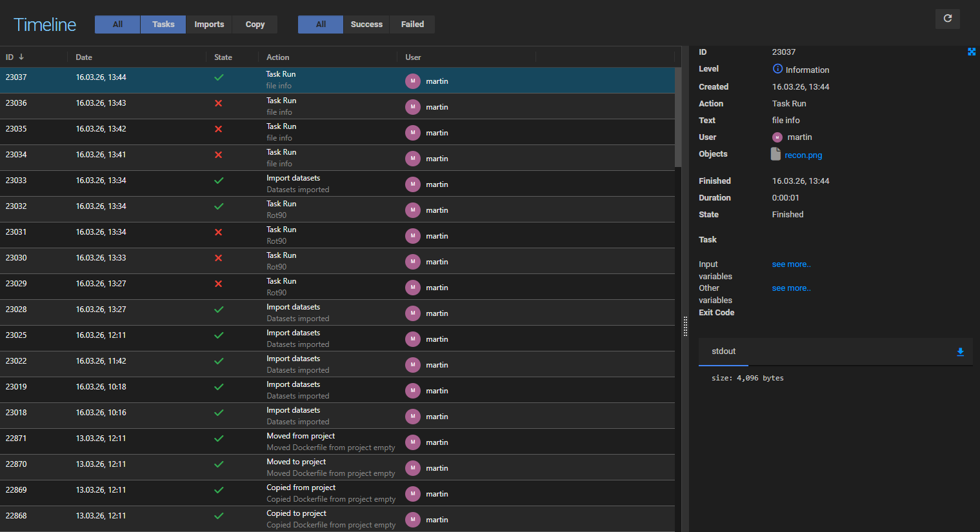
Task: Filter timeline by Imports
Action: (209, 25)
